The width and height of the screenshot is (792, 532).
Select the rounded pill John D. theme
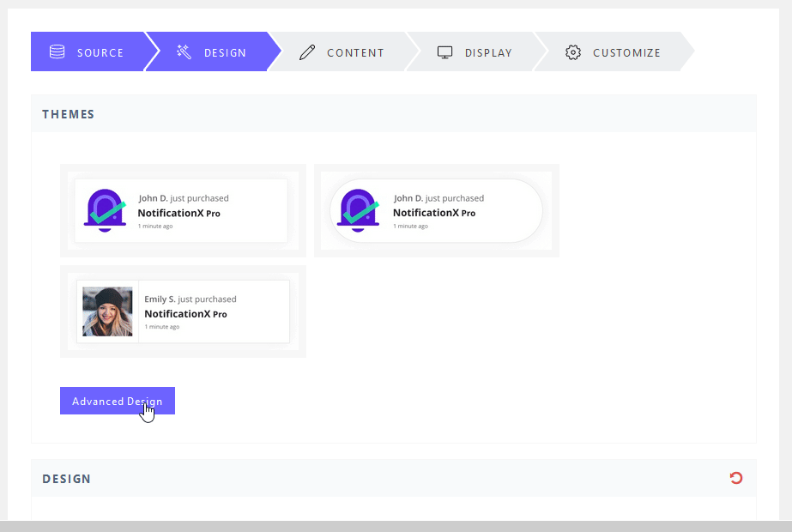pyautogui.click(x=437, y=210)
